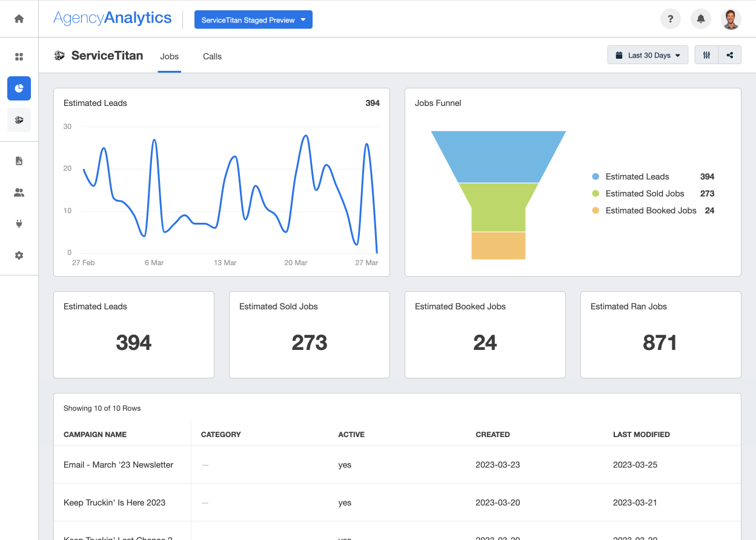Open the ServiceTitan Staged Preview dropdown
This screenshot has width=756, height=540.
[253, 19]
